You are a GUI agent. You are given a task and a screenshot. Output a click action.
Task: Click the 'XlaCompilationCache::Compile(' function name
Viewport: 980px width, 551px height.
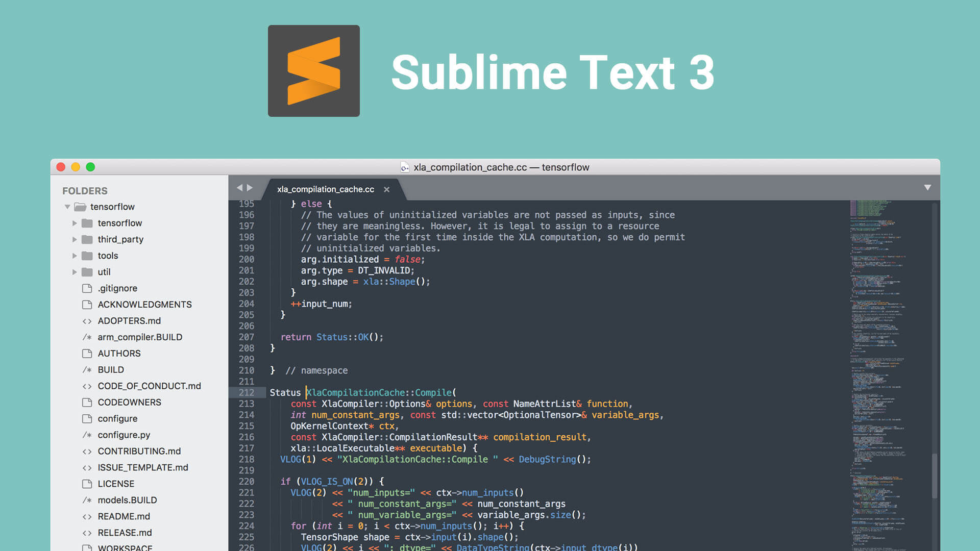point(381,392)
